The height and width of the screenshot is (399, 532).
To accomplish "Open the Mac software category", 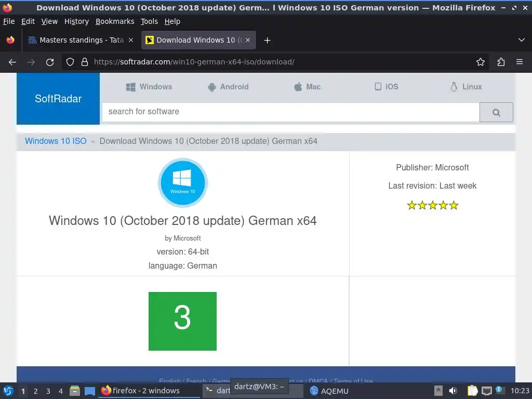I will (x=307, y=87).
